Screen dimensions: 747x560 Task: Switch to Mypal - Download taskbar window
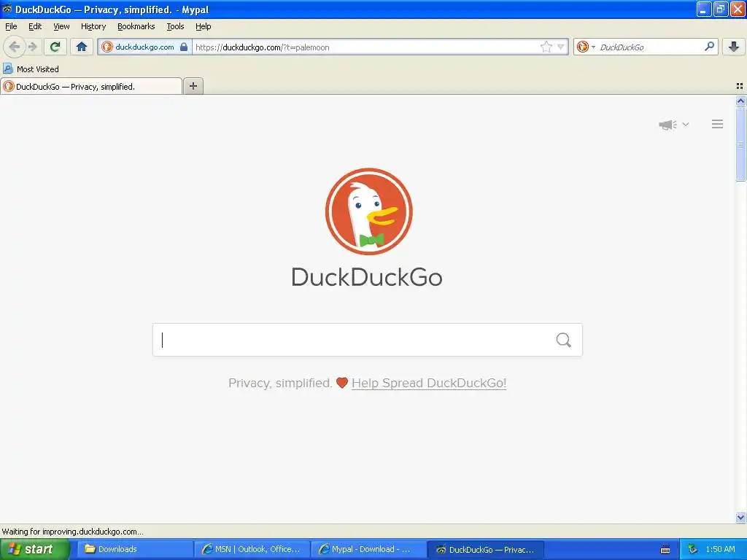pyautogui.click(x=368, y=549)
